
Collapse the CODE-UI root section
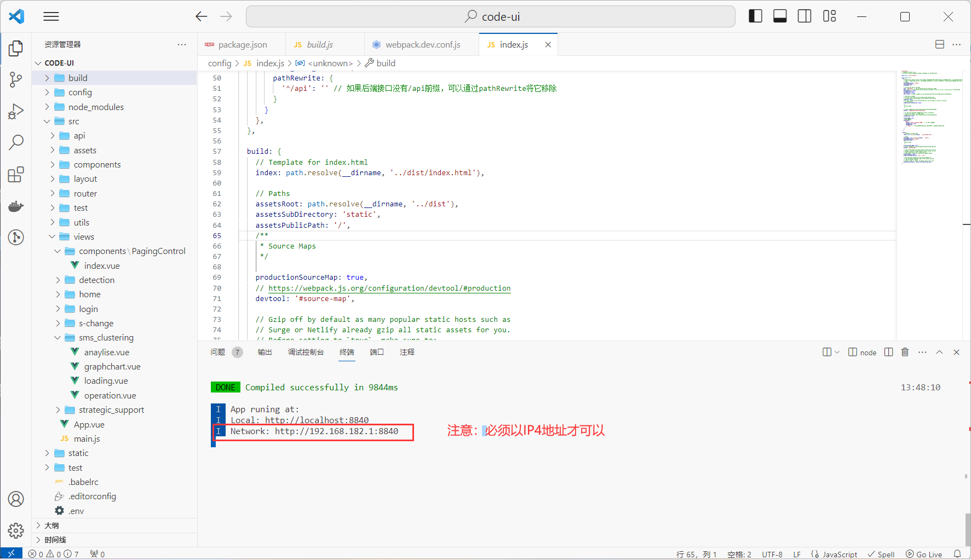click(x=114, y=63)
